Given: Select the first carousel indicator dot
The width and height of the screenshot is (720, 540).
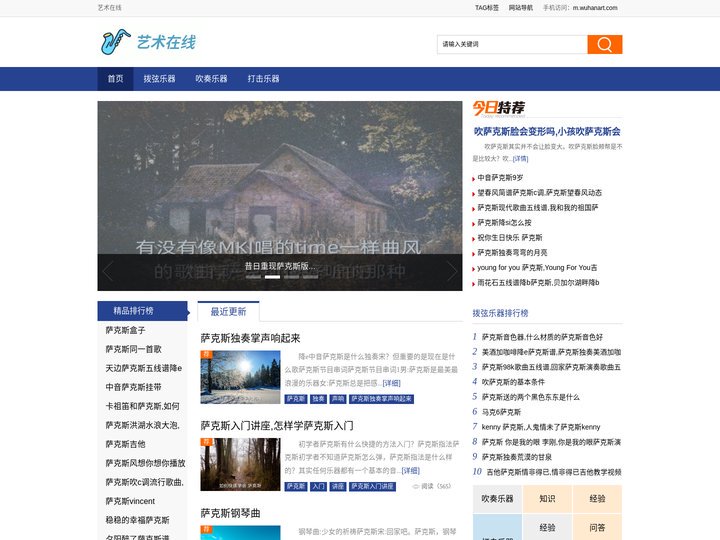Looking at the screenshot, I should click(x=253, y=277).
